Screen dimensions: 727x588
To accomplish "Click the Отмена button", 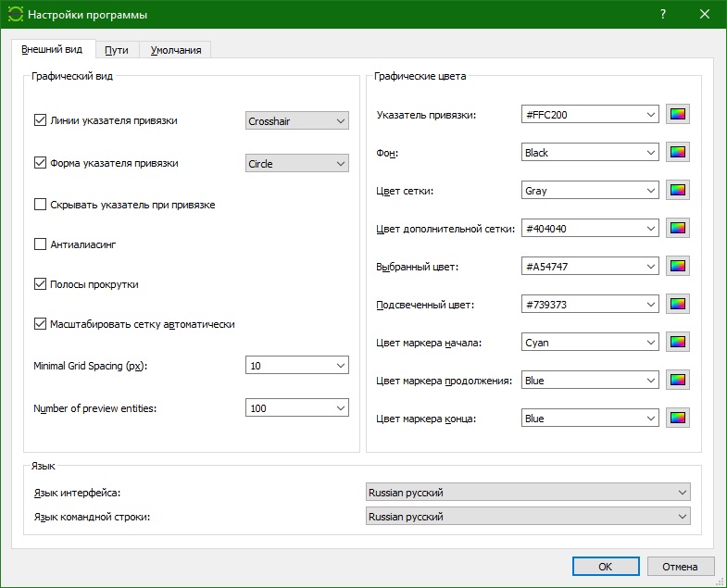I will click(681, 566).
